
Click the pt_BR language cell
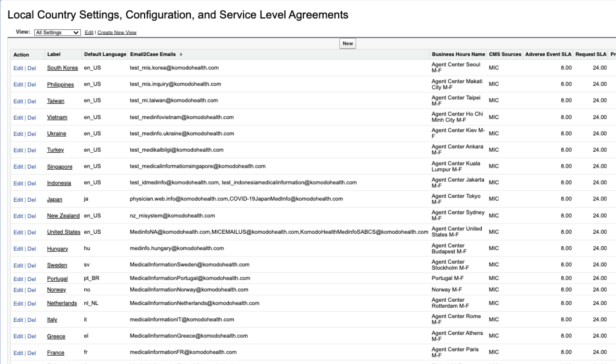click(x=92, y=278)
